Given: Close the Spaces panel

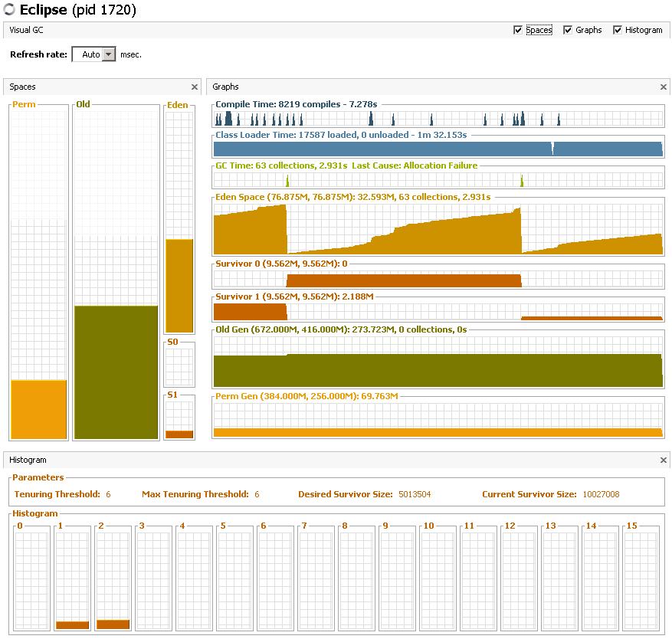Looking at the screenshot, I should pos(195,87).
